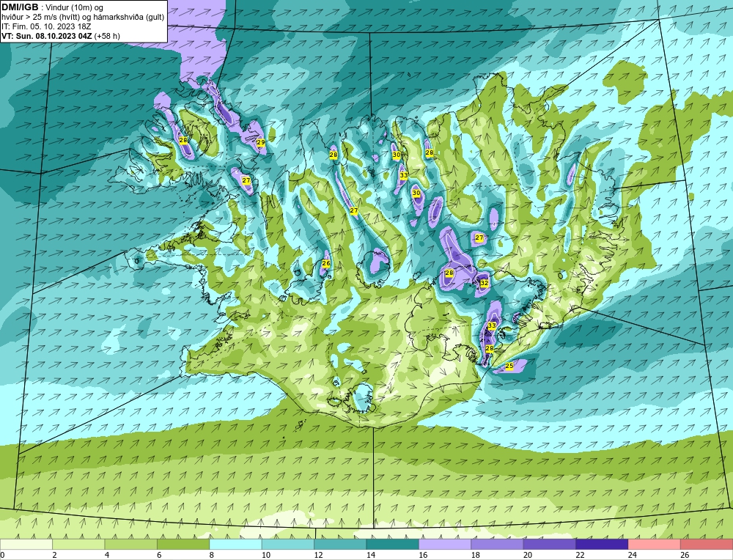Click the legend tick label 2
Image resolution: width=733 pixels, height=560 pixels.
pyautogui.click(x=55, y=555)
